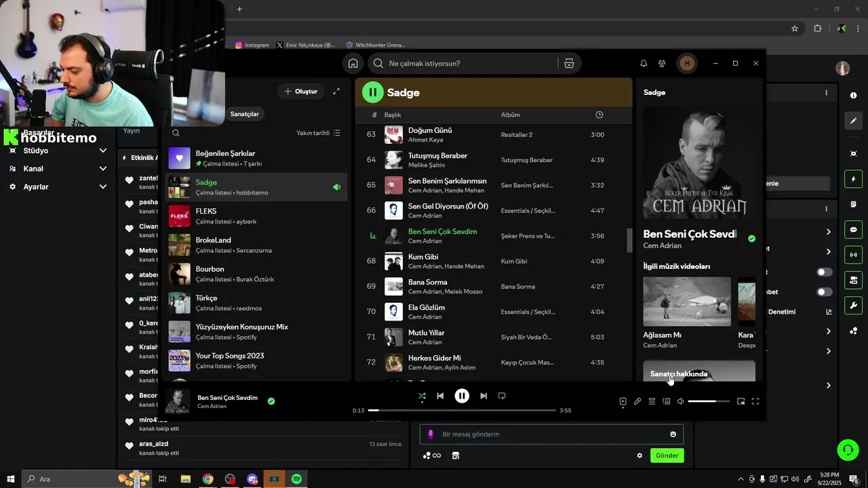Pause playback in the bottom player bar
Viewport: 868px width, 488px height.
click(x=462, y=396)
